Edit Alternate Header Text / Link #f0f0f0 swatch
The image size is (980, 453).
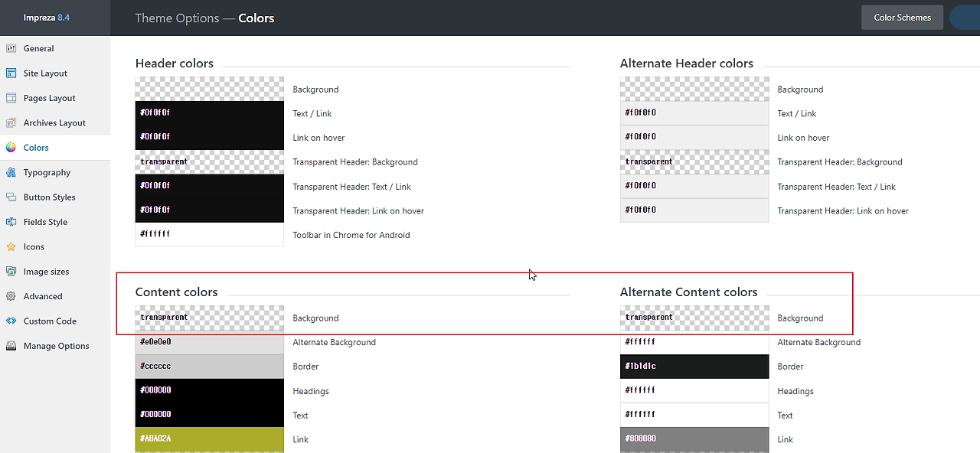pos(694,113)
